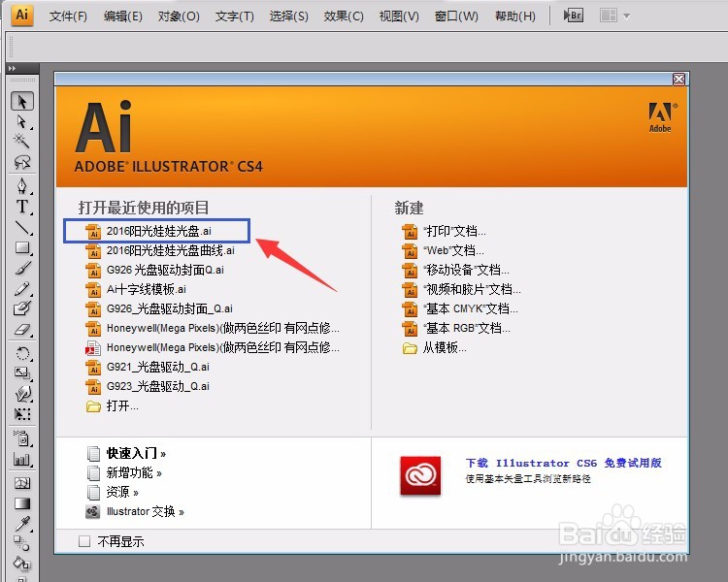Viewport: 728px width, 582px height.
Task: Select the Scale tool
Action: [x=21, y=373]
